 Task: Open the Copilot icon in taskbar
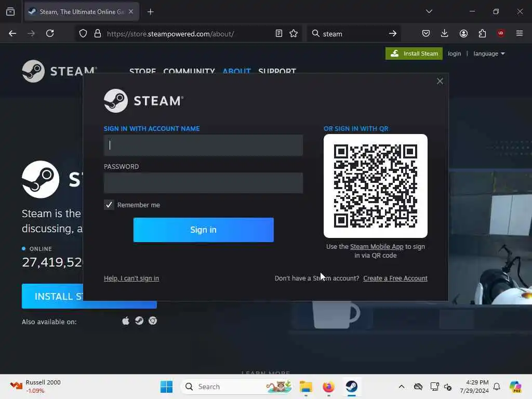point(515,387)
